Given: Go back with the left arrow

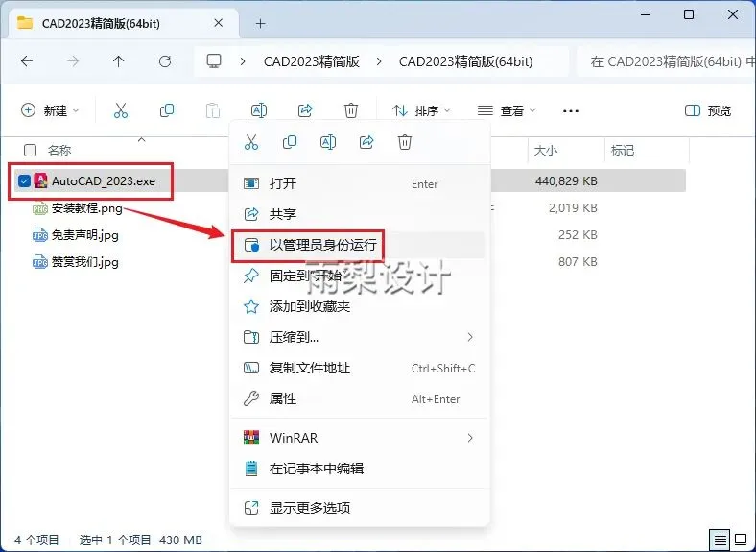Looking at the screenshot, I should [x=27, y=61].
